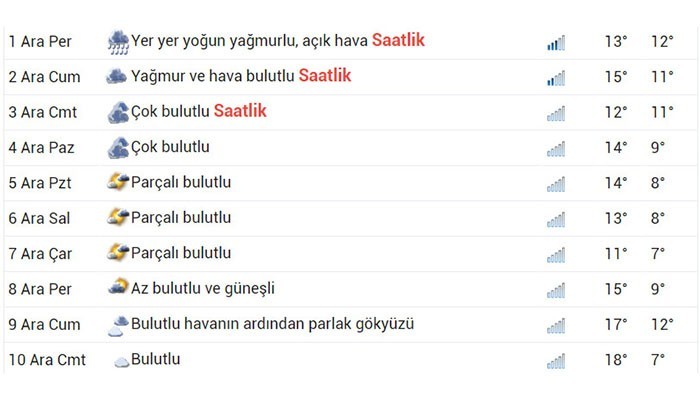Open the Saatlik link beside Çok bulutlu on 3 Ara Cmt
Viewport: 700px width, 400px height.
tap(240, 111)
